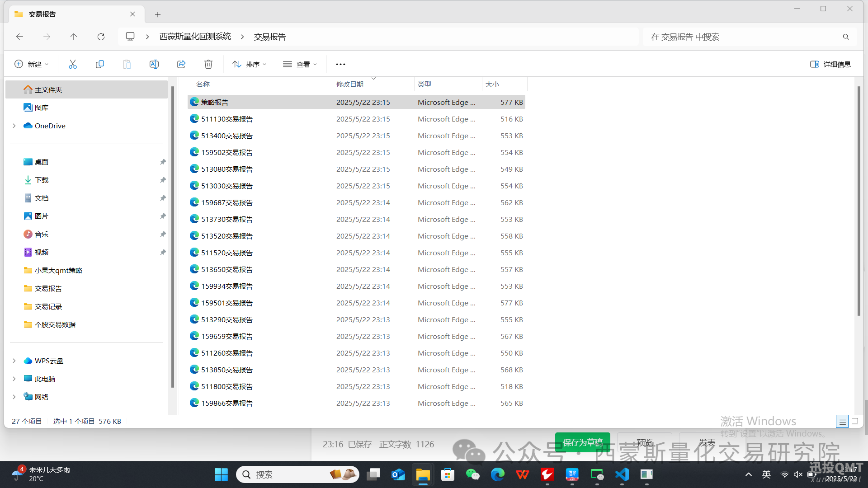The height and width of the screenshot is (488, 868).
Task: Open WeChat from the taskbar
Action: tap(473, 474)
